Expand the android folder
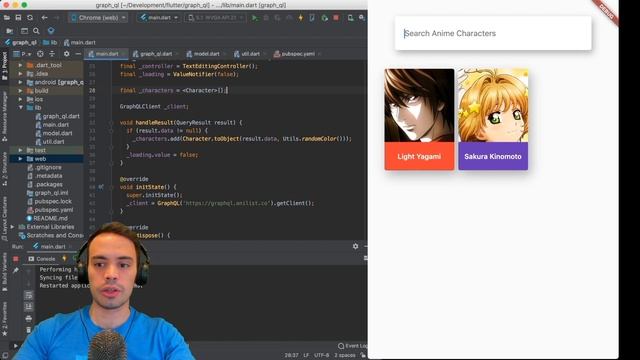 (20, 82)
